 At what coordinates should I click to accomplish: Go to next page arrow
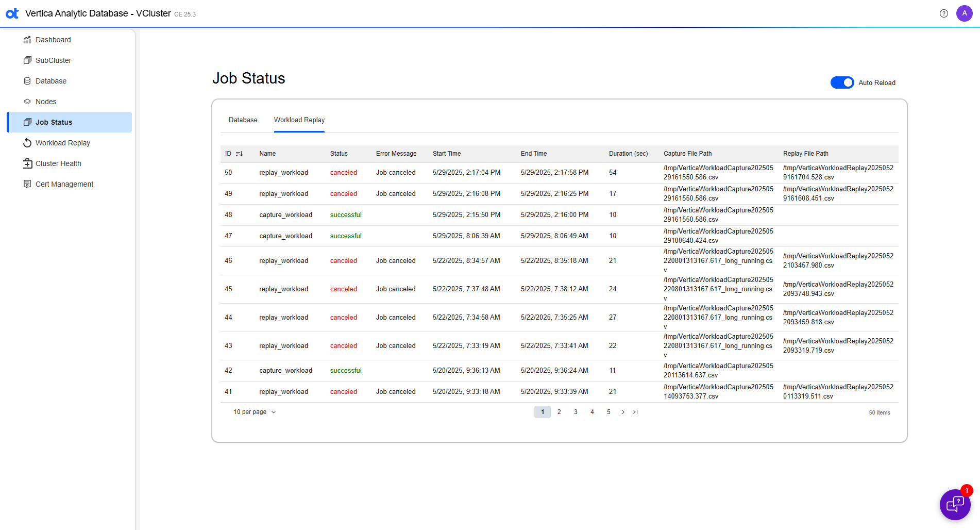623,412
